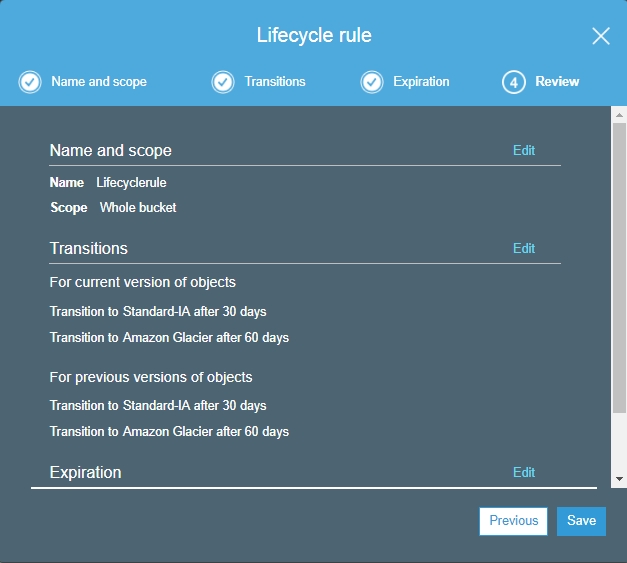The height and width of the screenshot is (563, 627).
Task: Click the Lifecyclerule name value
Action: (131, 183)
